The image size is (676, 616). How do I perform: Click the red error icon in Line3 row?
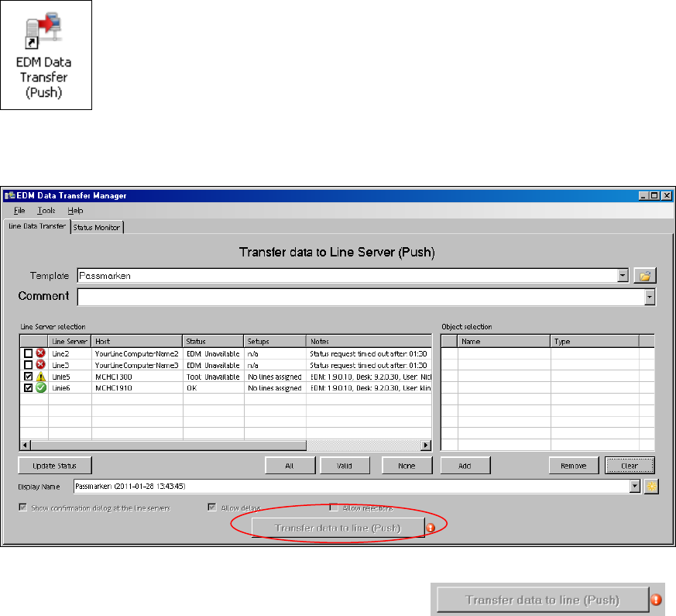(x=40, y=365)
